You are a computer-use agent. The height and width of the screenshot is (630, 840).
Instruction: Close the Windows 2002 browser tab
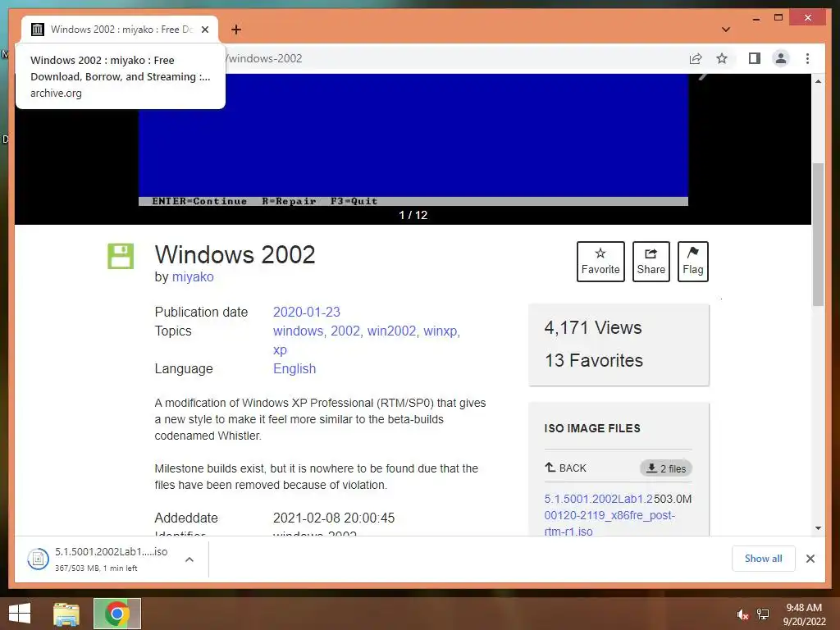click(x=204, y=30)
